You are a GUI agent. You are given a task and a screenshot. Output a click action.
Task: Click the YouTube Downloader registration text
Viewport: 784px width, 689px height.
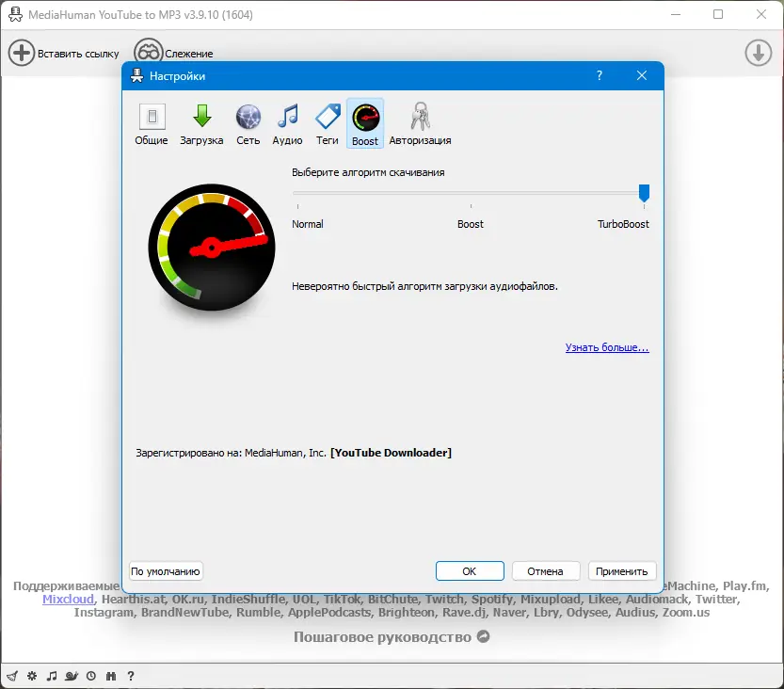[x=391, y=453]
